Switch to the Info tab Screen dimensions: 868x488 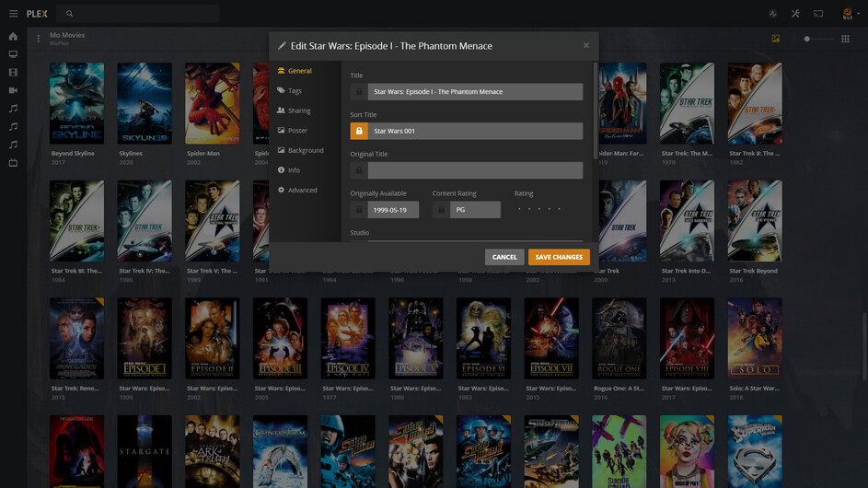[x=289, y=170]
